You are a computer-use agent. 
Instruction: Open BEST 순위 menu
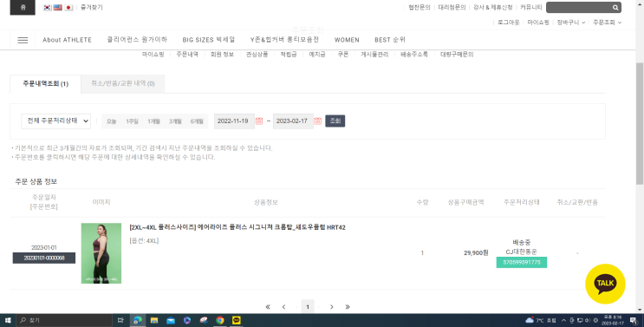390,40
